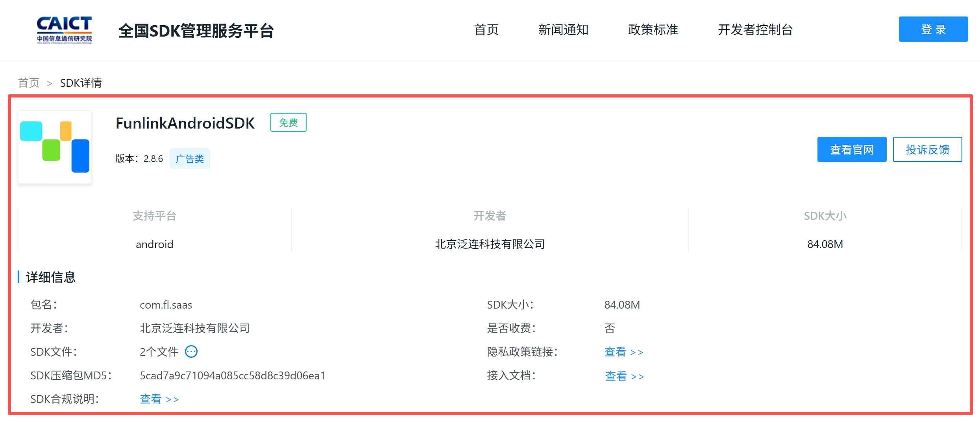
Task: Open the 开发者控制台 menu item
Action: coord(755,30)
